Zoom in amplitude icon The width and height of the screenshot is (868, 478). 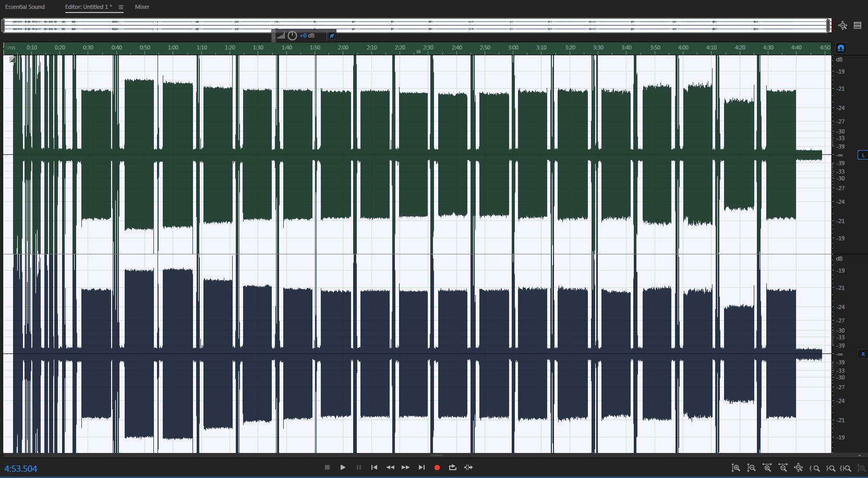pos(736,468)
